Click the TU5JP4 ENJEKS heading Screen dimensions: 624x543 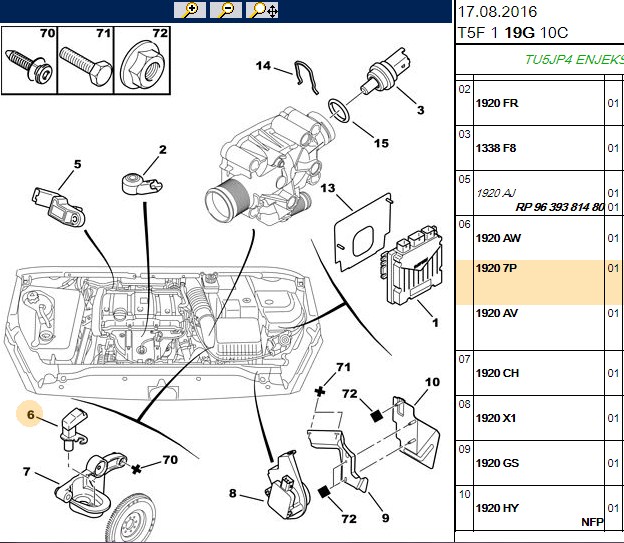574,60
